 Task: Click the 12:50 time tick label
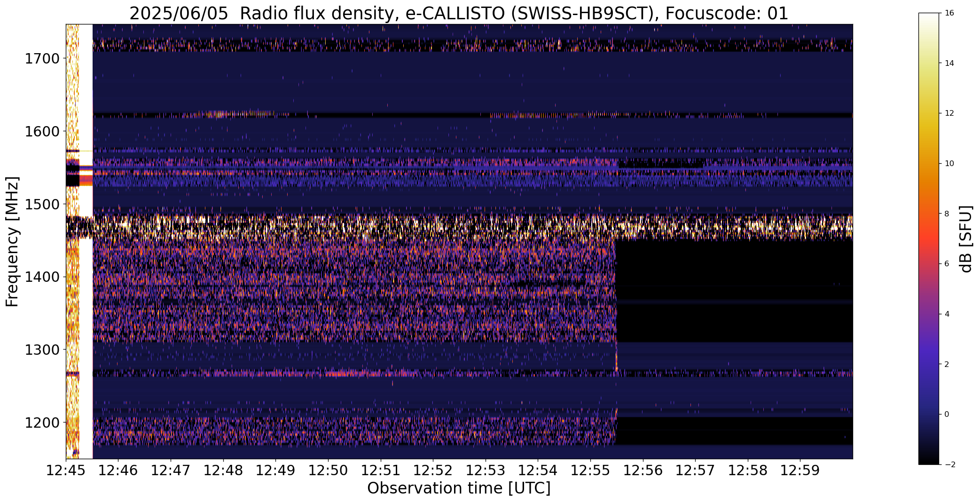click(x=328, y=470)
